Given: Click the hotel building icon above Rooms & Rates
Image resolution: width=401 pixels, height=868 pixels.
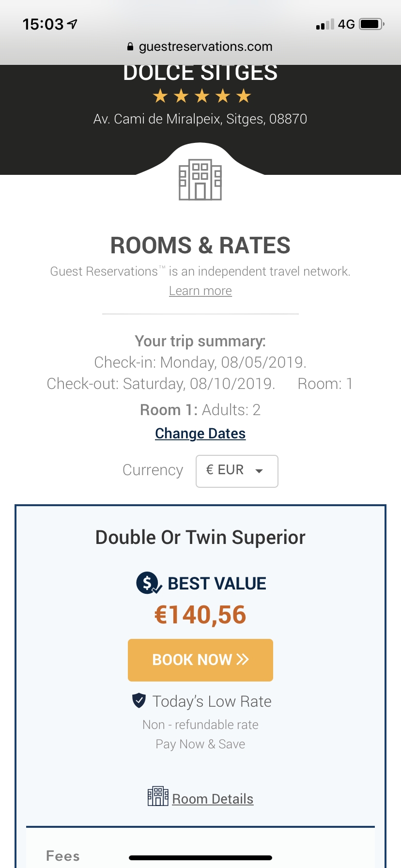Looking at the screenshot, I should coord(200,180).
